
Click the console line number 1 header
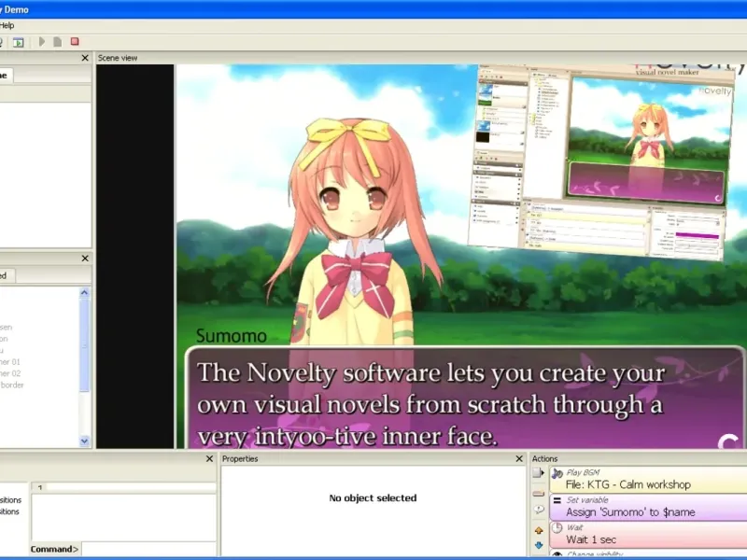(x=40, y=487)
